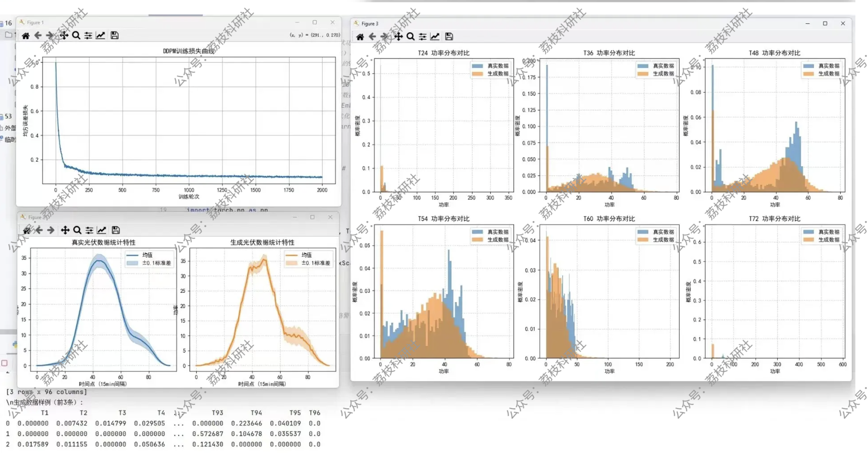Close the Figure 1 window
This screenshot has height=453, width=868.
coord(332,22)
